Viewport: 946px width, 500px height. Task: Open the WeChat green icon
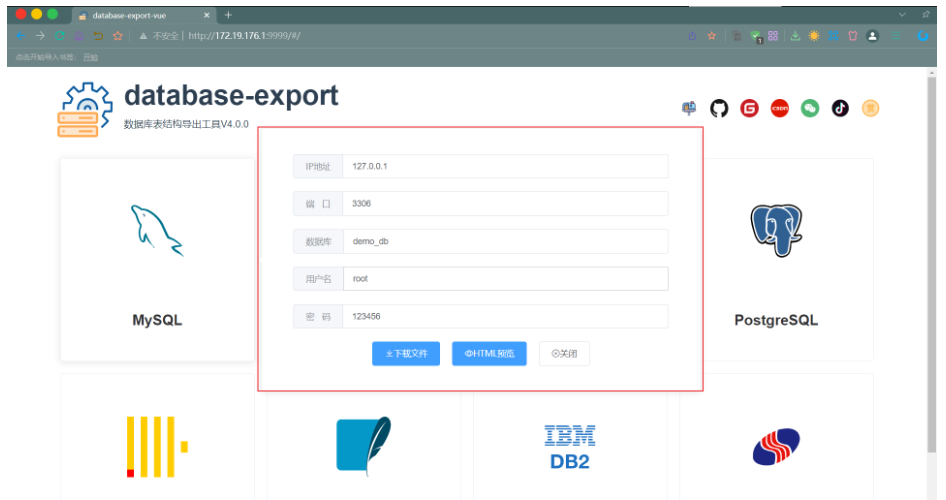coord(810,109)
